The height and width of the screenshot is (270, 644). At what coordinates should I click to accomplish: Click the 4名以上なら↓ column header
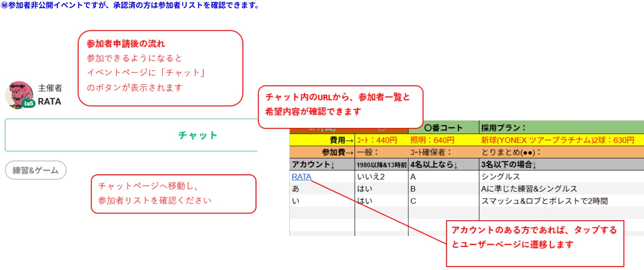tap(434, 165)
